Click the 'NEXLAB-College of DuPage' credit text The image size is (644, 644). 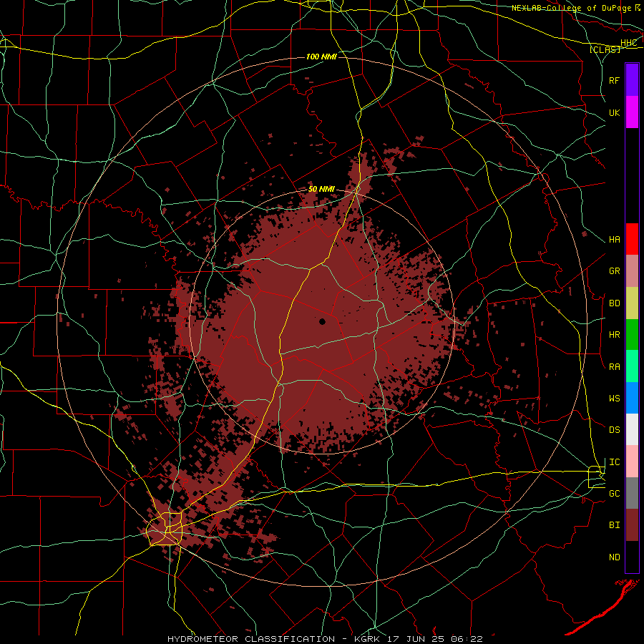tap(571, 8)
